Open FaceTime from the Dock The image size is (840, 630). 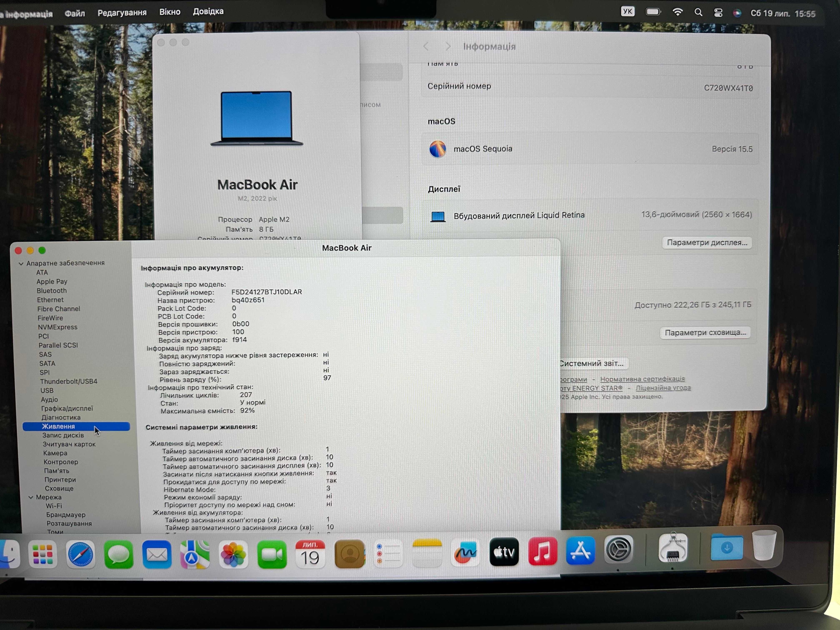272,554
